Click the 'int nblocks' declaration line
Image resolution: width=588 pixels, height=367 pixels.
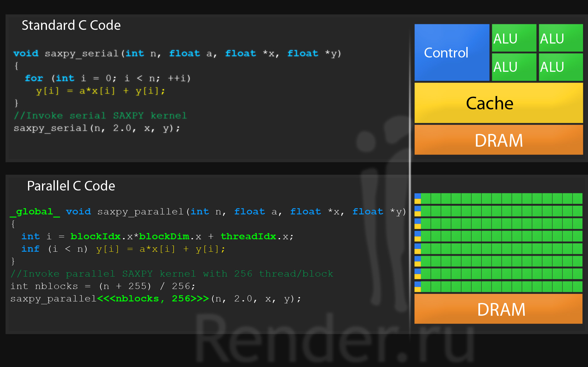[103, 286]
